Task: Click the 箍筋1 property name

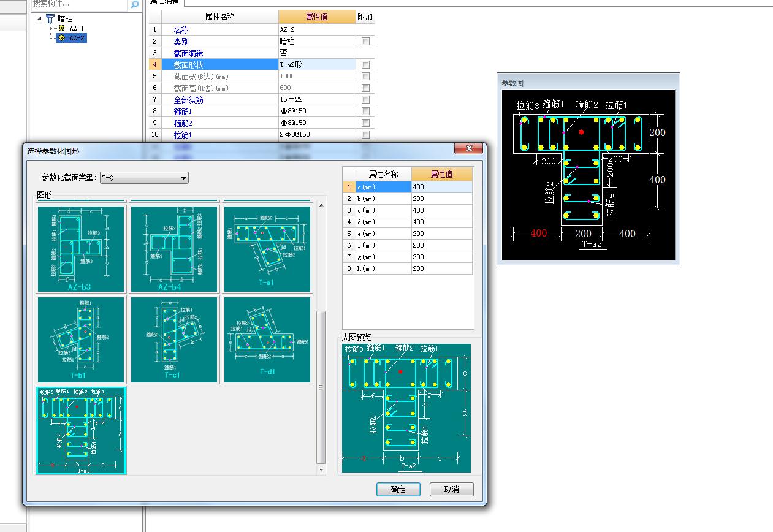Action: point(183,111)
